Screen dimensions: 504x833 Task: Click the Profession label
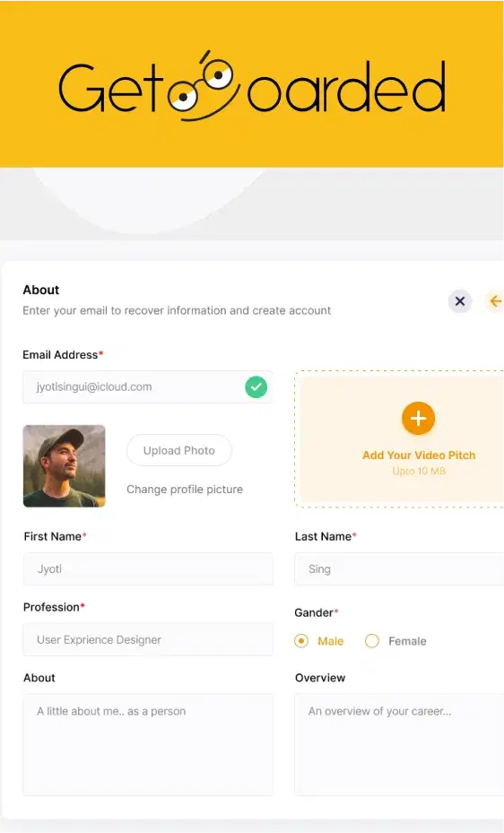pos(54,607)
